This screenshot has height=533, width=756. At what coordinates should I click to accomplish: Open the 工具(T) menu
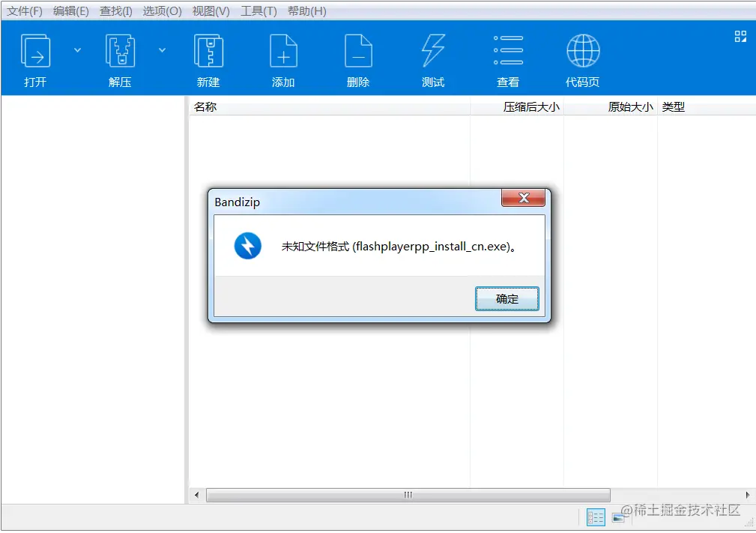(258, 10)
